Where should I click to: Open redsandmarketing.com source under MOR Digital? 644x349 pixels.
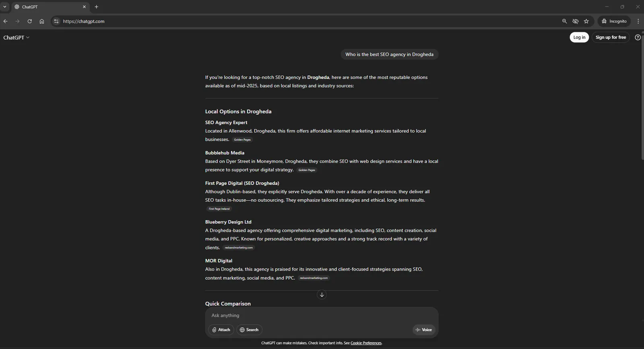(314, 278)
